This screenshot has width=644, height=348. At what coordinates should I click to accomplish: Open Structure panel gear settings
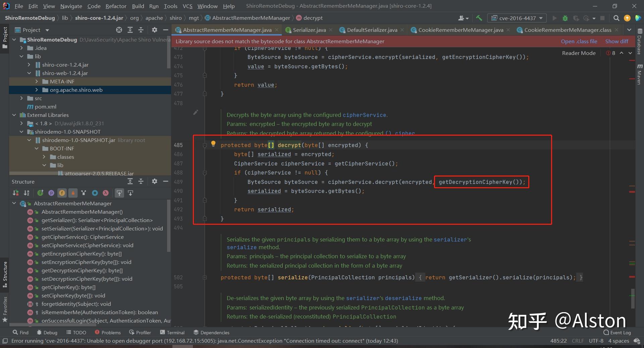(154, 182)
